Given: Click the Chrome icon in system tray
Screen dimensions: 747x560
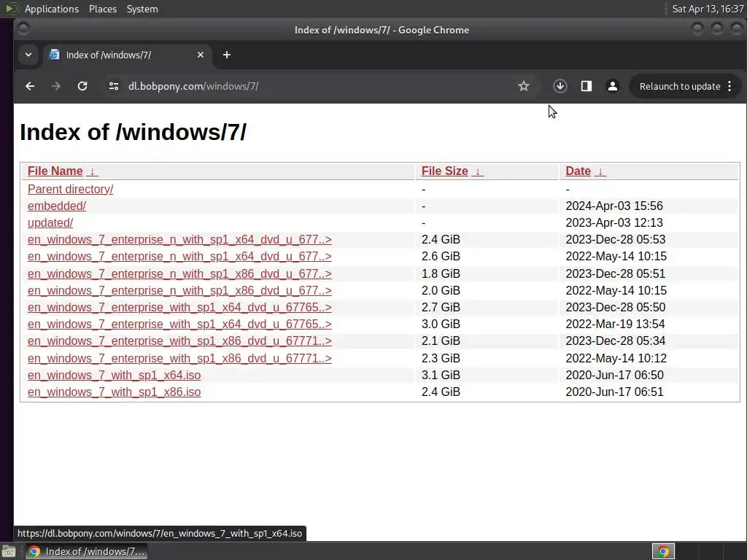Looking at the screenshot, I should [x=663, y=551].
